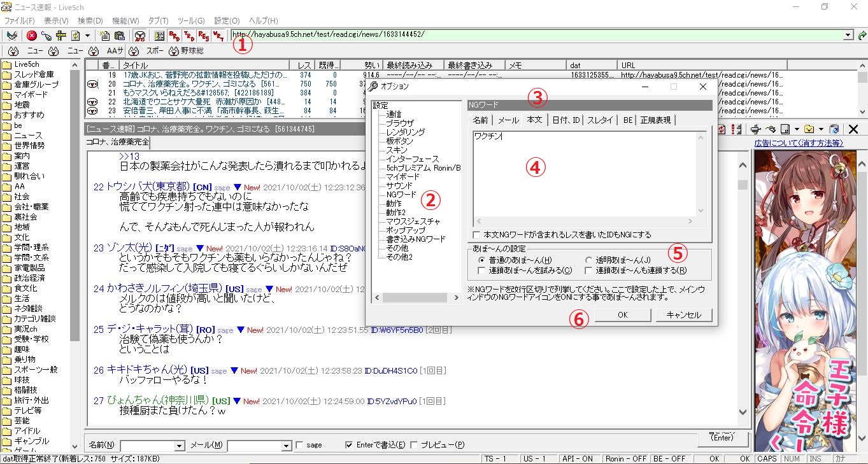
Task: Click the red refresh icon in thread toolbar
Action: [x=721, y=129]
